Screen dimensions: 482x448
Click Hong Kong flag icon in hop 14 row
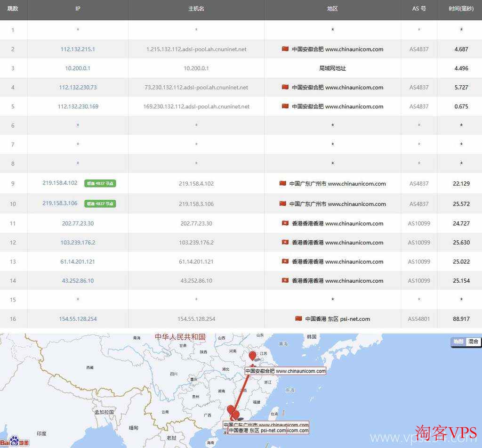coord(285,280)
